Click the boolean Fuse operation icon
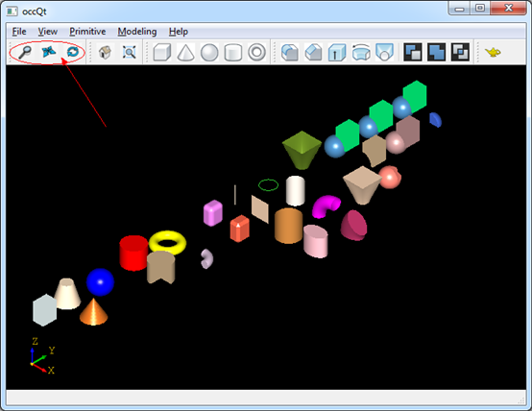The height and width of the screenshot is (411, 532). tap(436, 52)
